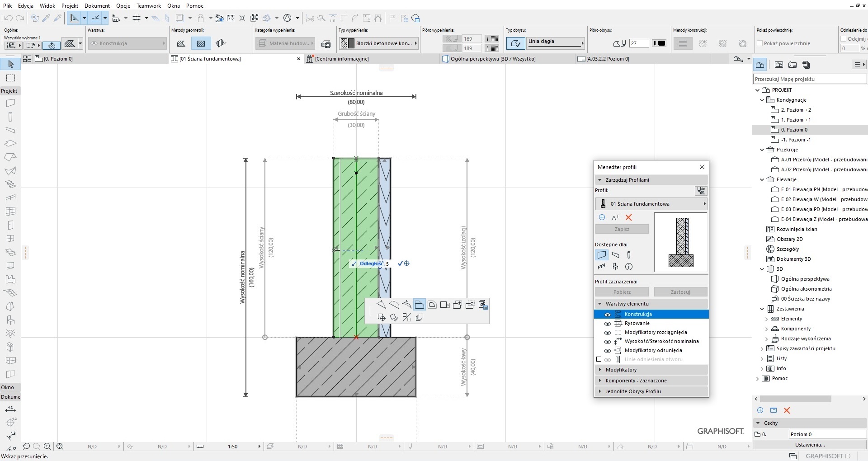
Task: Rename profile with the A text icon
Action: [x=615, y=217]
